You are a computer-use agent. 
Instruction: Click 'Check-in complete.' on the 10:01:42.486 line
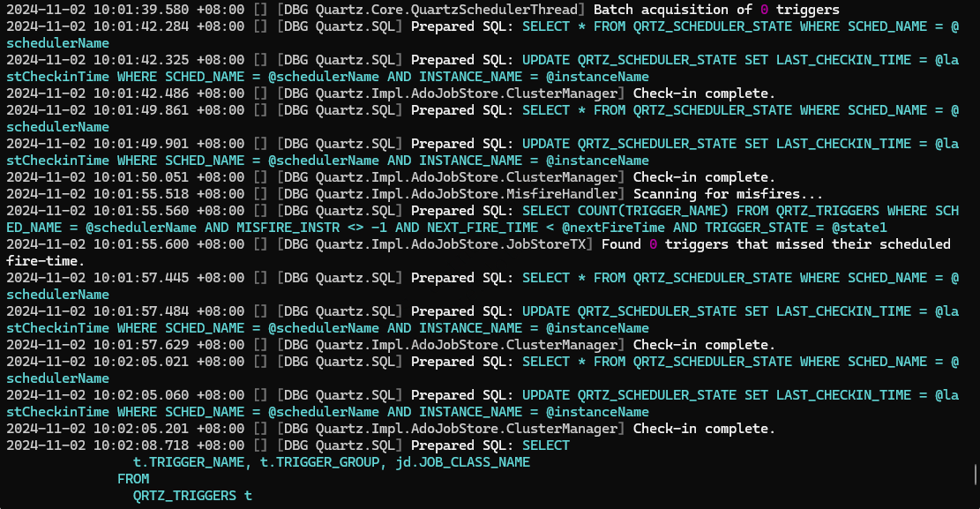pos(704,94)
